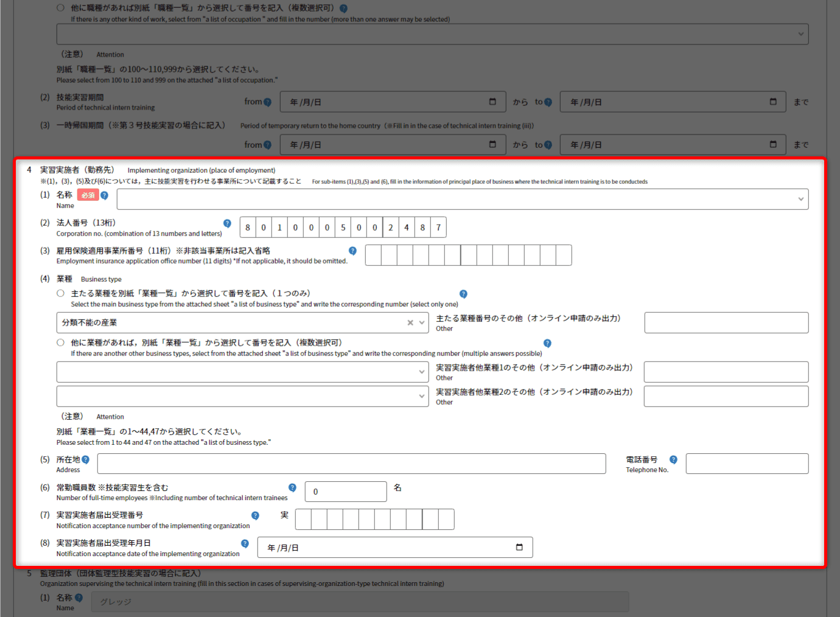Expand the first other business type dropdown
This screenshot has width=840, height=617.
point(422,372)
